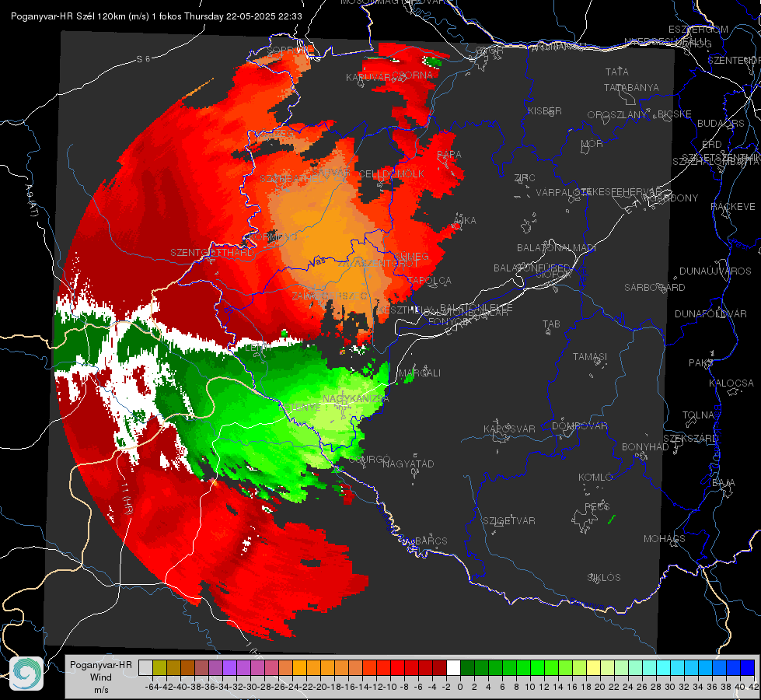
Task: Click the 'BARCS' label
Action: pyautogui.click(x=431, y=541)
